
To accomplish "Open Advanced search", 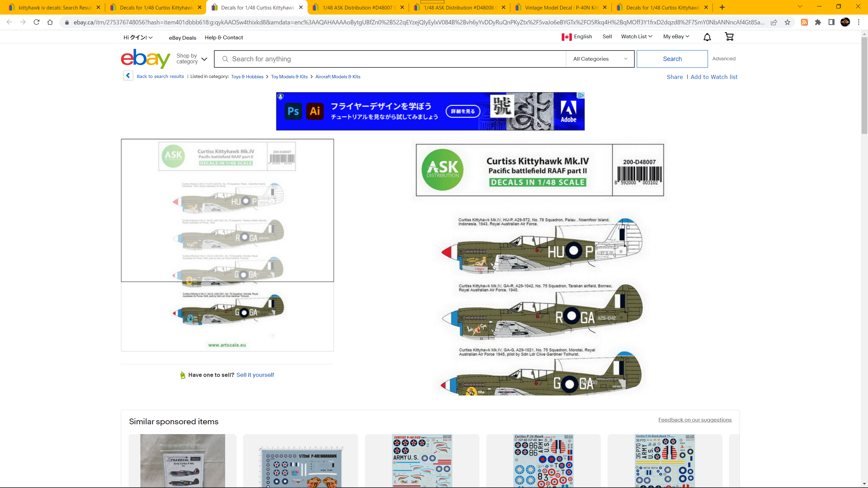I will point(724,59).
